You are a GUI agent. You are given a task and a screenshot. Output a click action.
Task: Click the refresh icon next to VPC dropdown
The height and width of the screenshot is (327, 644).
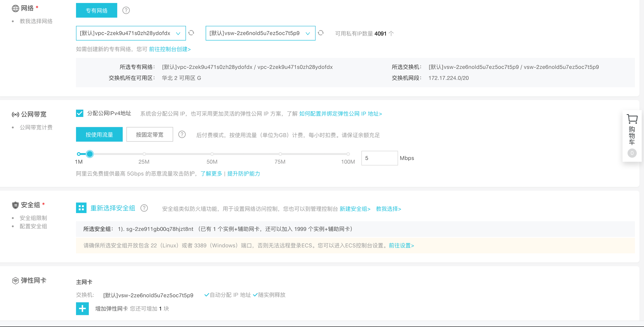(191, 33)
